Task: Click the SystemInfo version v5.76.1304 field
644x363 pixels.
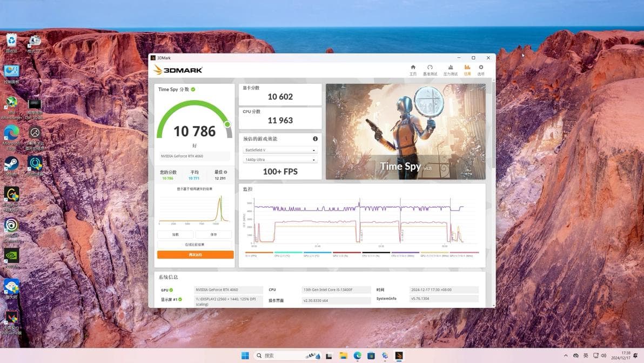Action: 444,299
